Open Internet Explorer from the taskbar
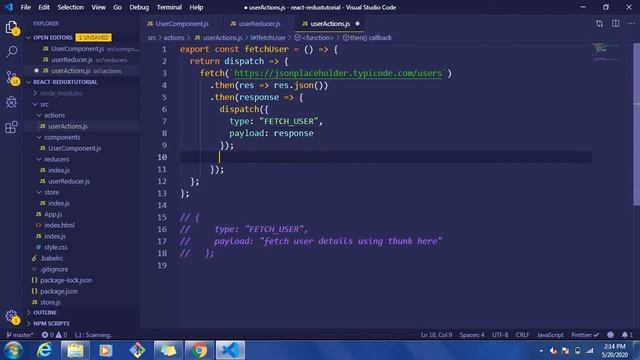 pos(44,350)
